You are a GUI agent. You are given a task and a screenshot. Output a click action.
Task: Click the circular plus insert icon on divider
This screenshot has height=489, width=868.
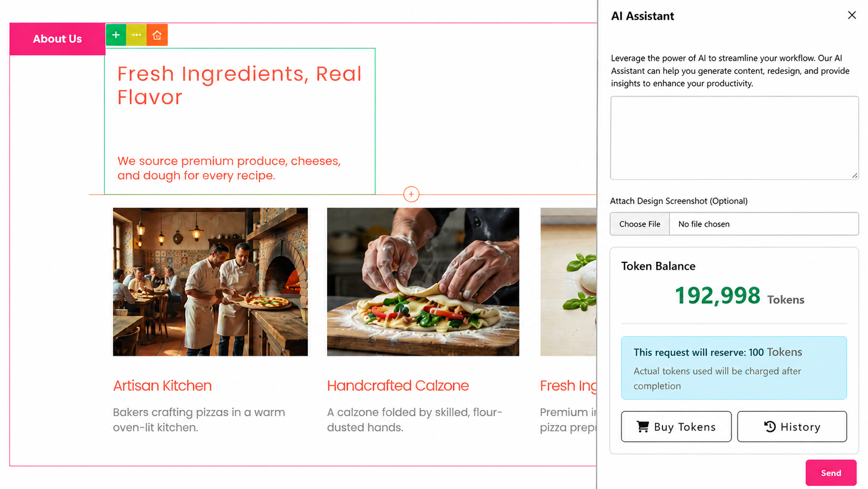pyautogui.click(x=411, y=194)
